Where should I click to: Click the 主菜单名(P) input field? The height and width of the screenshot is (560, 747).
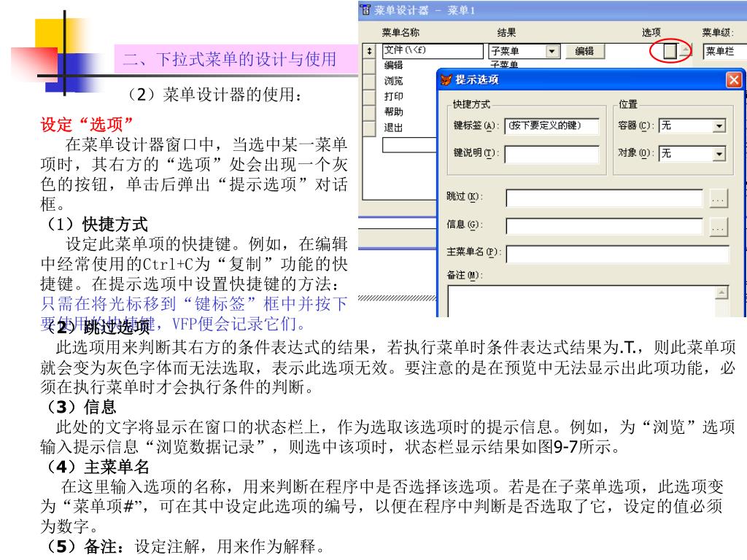coord(617,254)
